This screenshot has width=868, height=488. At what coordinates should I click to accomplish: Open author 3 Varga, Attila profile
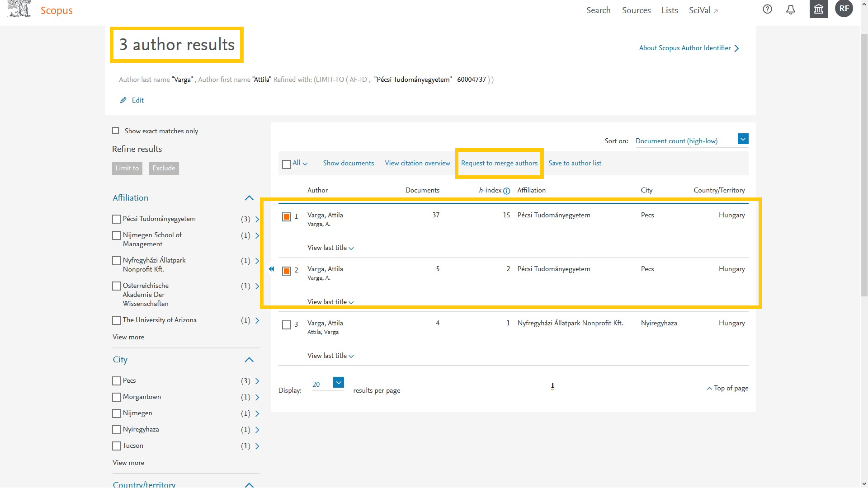point(325,323)
